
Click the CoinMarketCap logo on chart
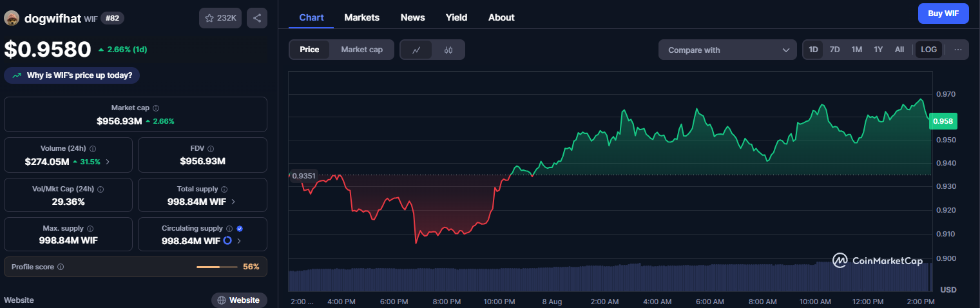pyautogui.click(x=878, y=260)
